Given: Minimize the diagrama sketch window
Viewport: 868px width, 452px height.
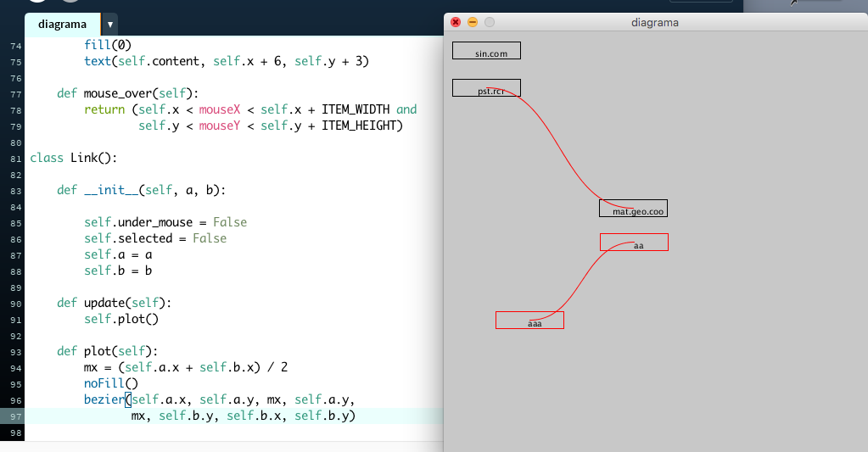Looking at the screenshot, I should [473, 23].
